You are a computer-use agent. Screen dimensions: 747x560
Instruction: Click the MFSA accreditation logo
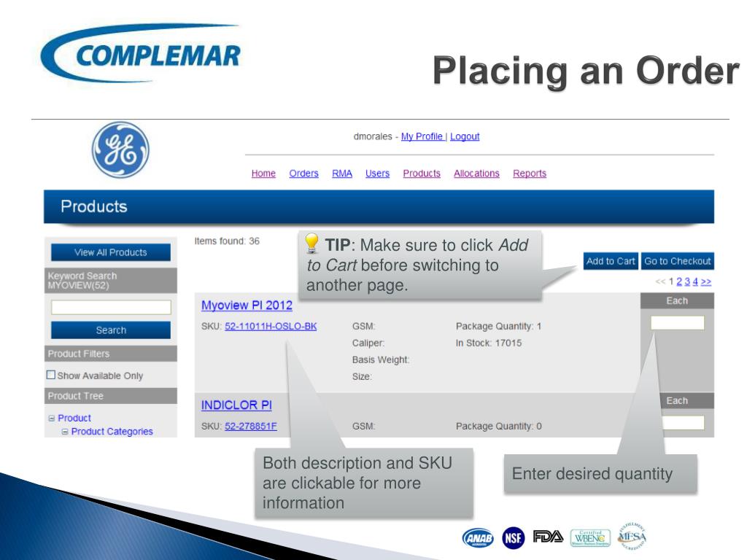click(632, 536)
